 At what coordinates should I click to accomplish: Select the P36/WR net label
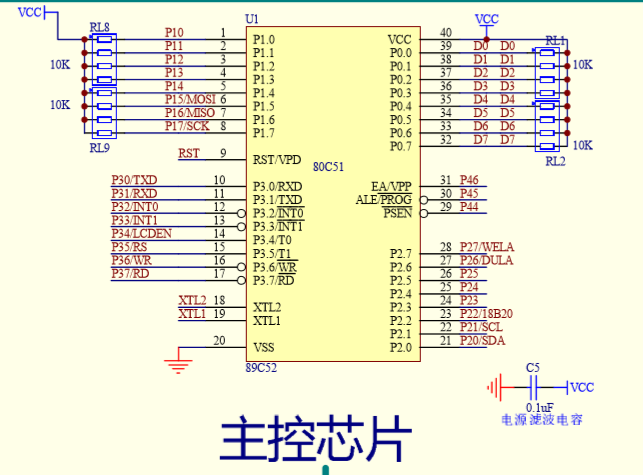[x=131, y=260]
